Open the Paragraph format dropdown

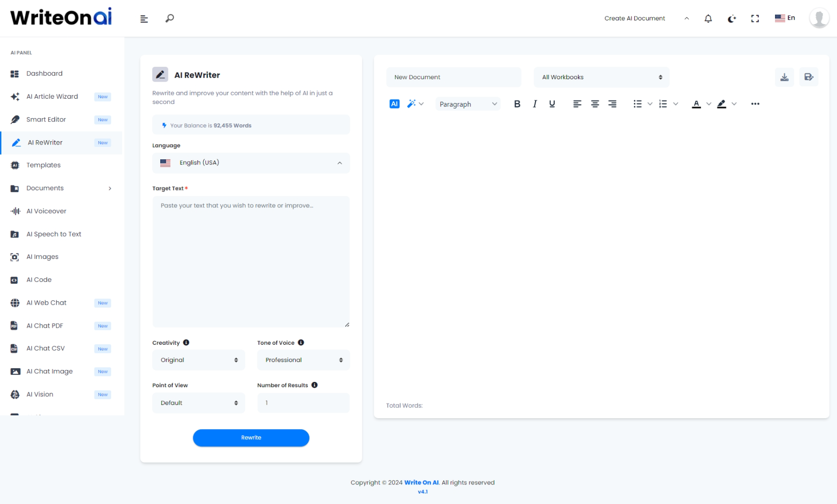tap(468, 104)
